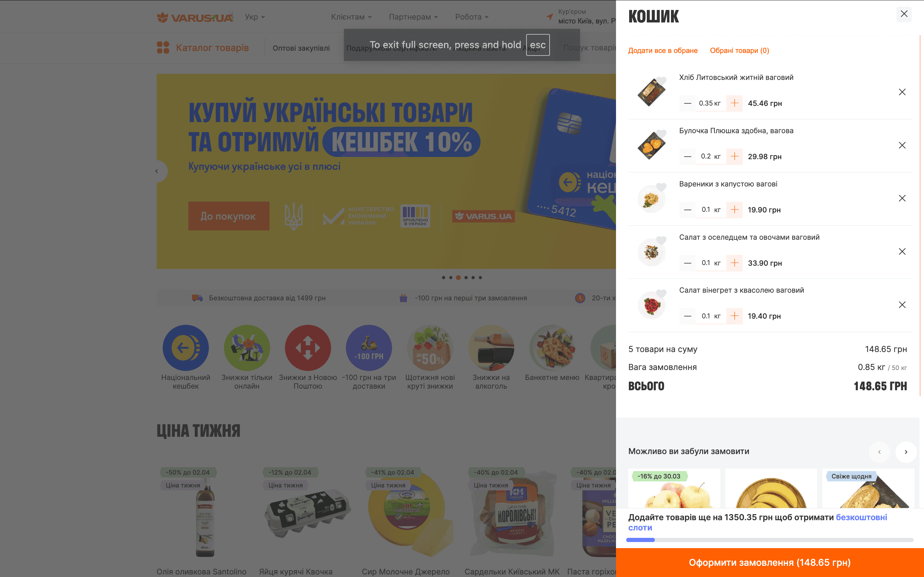Click Додати все в обране link
The width and height of the screenshot is (924, 577).
point(663,50)
